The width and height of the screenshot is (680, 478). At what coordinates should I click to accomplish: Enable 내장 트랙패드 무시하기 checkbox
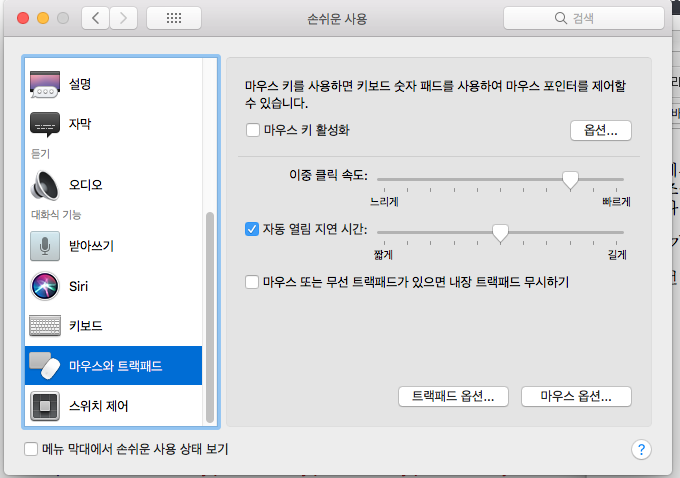[x=252, y=282]
